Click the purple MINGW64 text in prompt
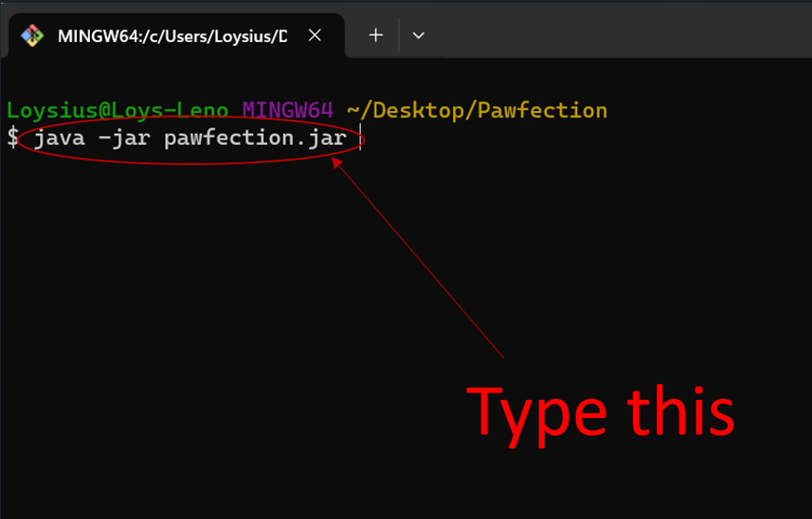This screenshot has width=812, height=519. [x=287, y=111]
